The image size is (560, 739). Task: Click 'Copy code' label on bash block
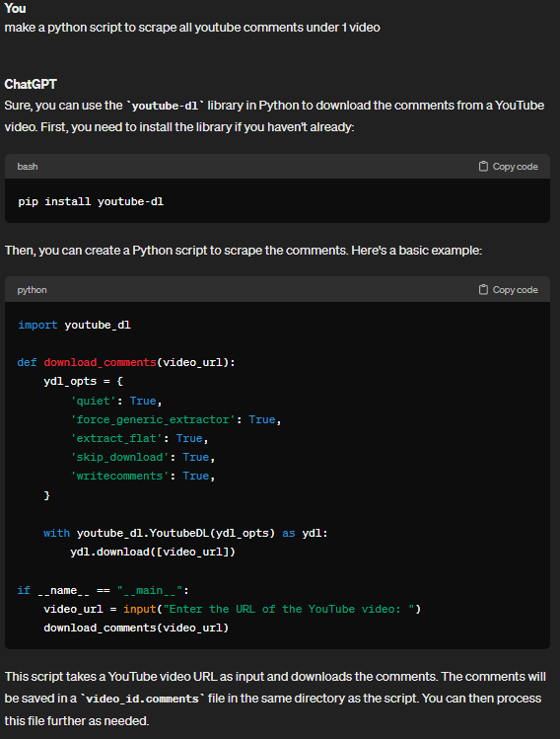click(x=516, y=167)
